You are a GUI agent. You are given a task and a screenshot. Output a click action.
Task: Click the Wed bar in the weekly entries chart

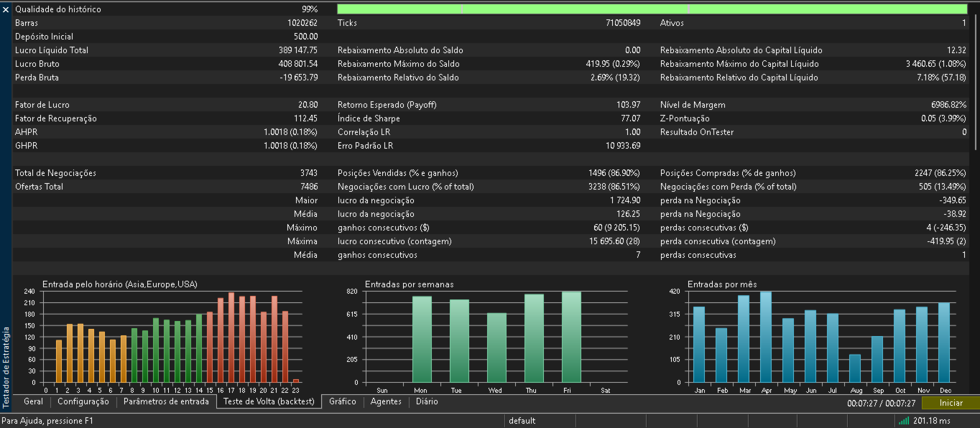[x=496, y=348]
